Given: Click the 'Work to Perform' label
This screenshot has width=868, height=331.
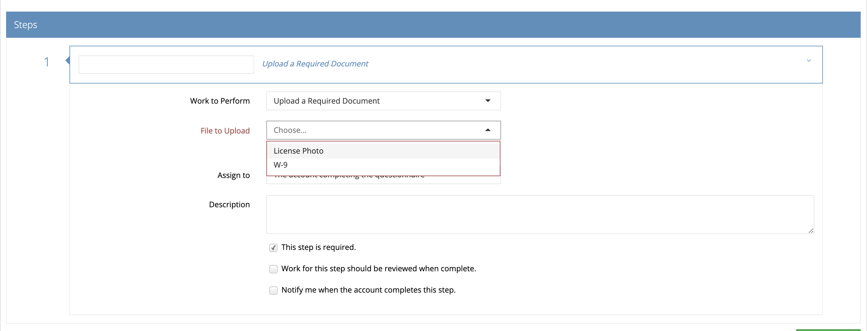Looking at the screenshot, I should pyautogui.click(x=220, y=101).
